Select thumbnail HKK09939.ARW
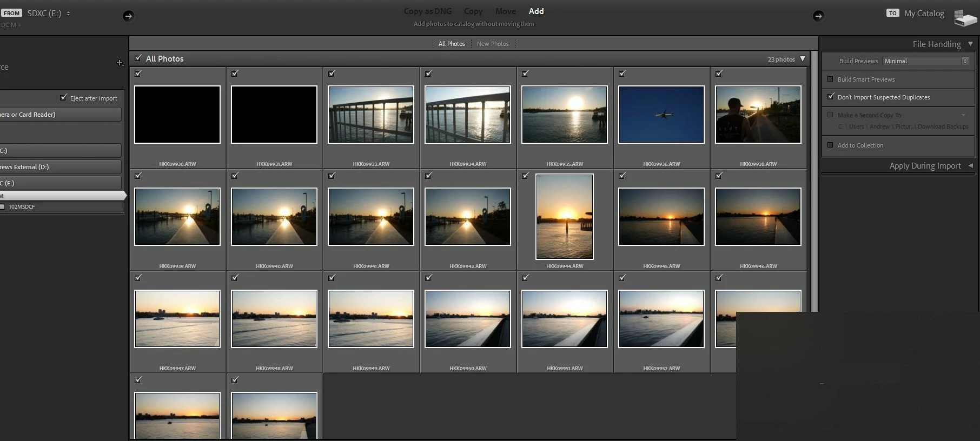This screenshot has height=441, width=980. tap(177, 217)
